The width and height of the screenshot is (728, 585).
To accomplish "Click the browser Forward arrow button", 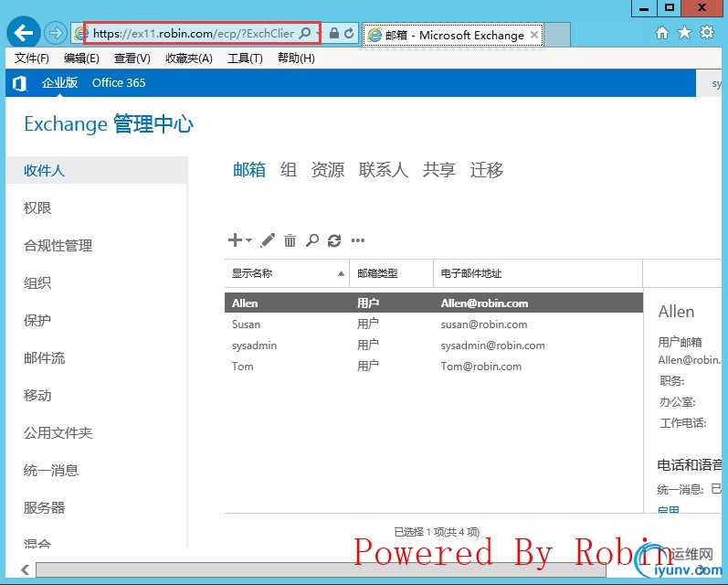I will (x=55, y=33).
